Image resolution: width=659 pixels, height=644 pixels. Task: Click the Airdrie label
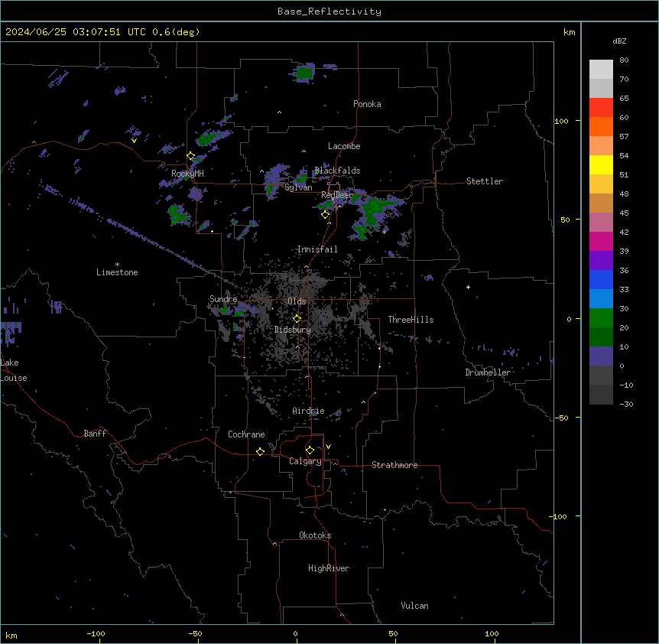coord(309,411)
